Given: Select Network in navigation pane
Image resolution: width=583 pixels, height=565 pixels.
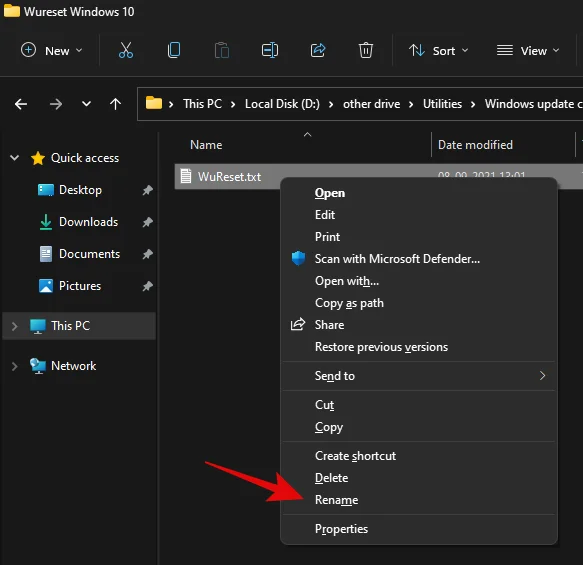Looking at the screenshot, I should pos(73,366).
